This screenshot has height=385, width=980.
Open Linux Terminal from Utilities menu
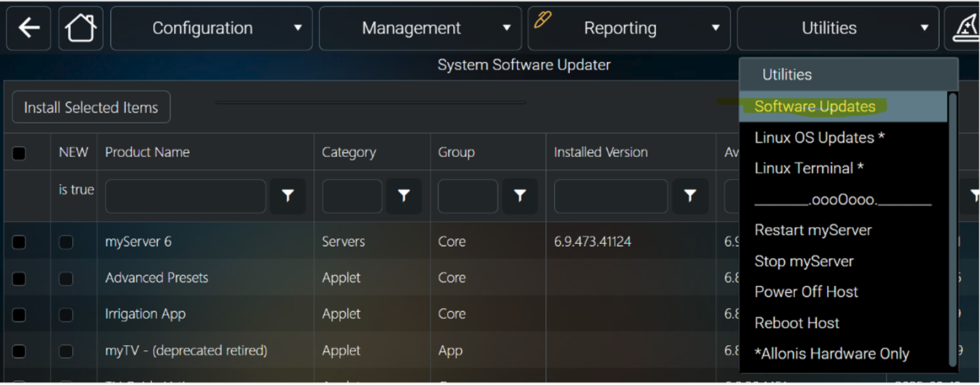tap(843, 168)
